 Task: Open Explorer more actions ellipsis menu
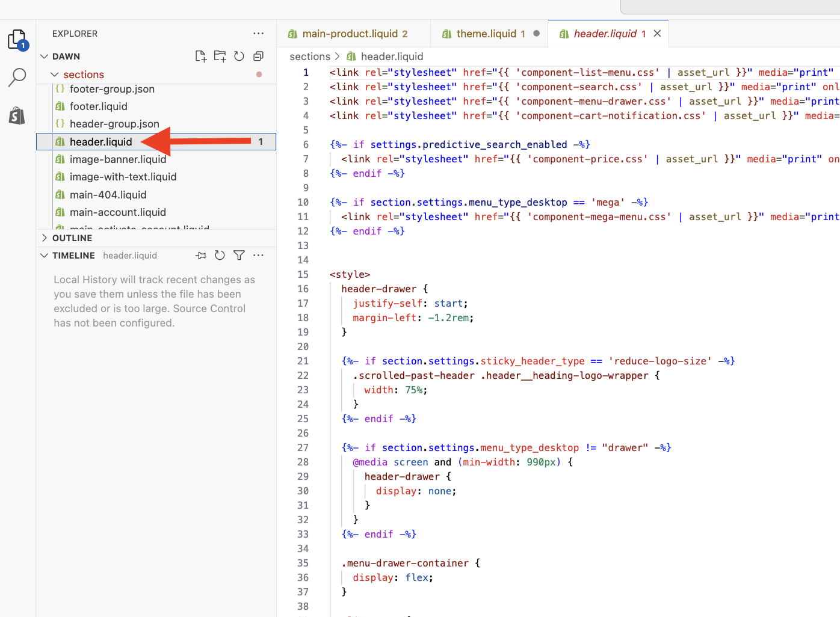click(258, 34)
